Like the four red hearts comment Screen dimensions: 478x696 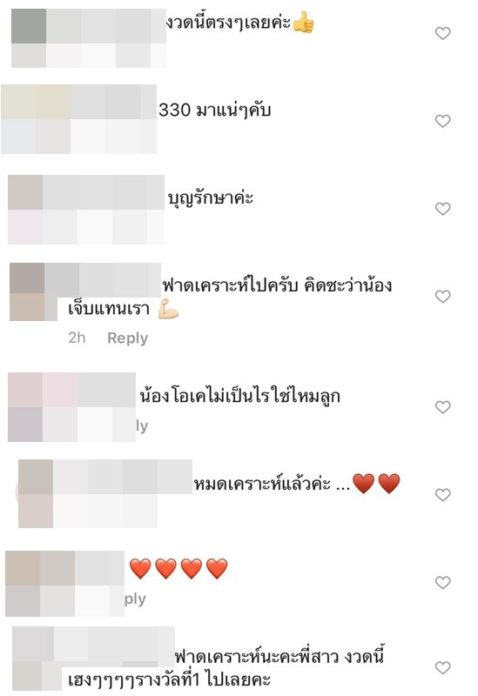pos(442,582)
